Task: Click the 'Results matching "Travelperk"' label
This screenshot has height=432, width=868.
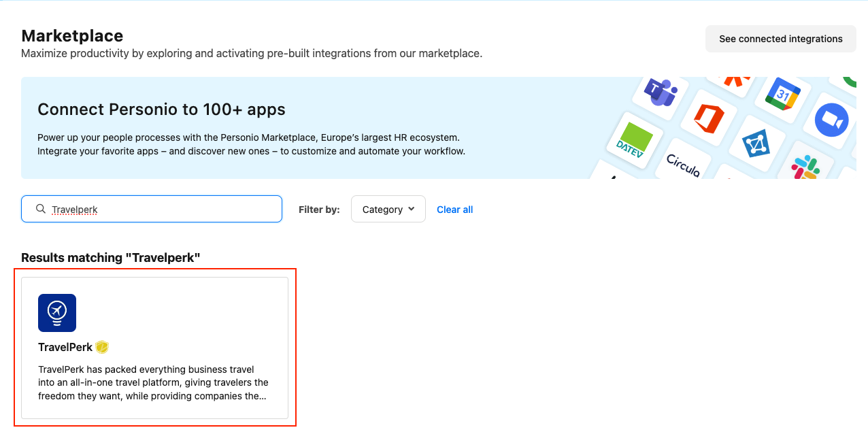Action: pos(111,257)
